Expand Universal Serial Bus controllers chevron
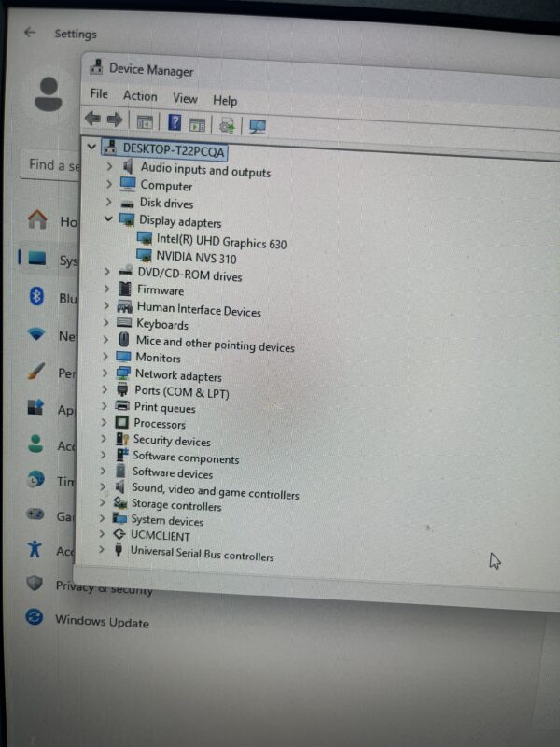 point(101,549)
